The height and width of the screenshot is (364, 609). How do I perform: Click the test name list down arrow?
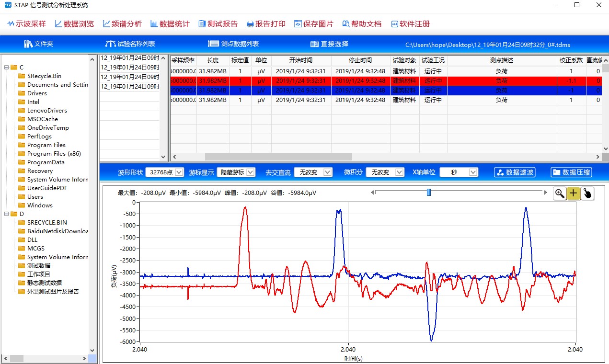tap(162, 157)
